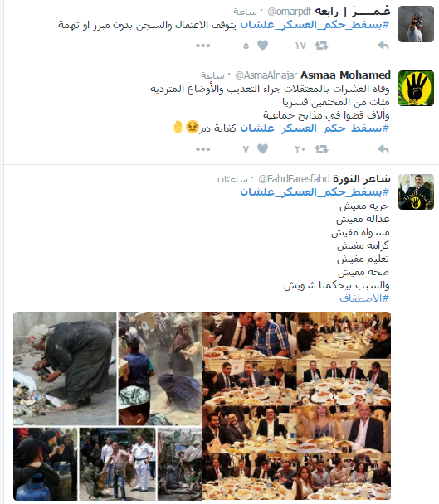Image resolution: width=439 pixels, height=504 pixels.
Task: Open the poverty photo collage image
Action: tap(107, 405)
